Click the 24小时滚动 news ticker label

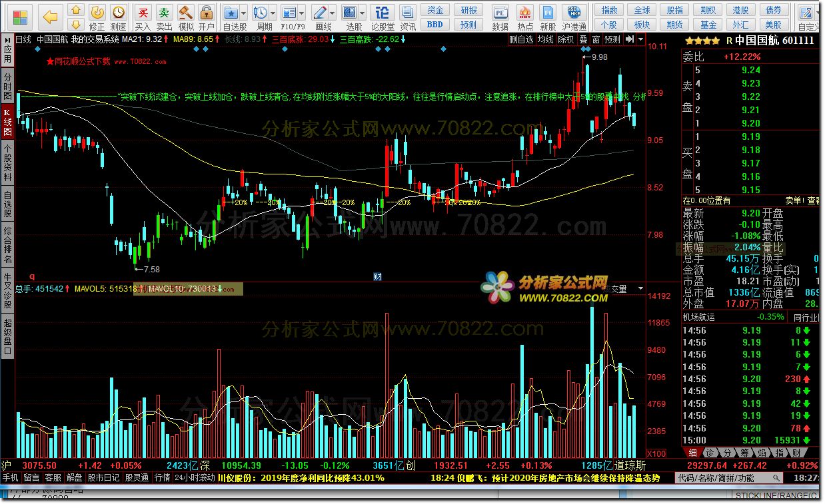(195, 477)
